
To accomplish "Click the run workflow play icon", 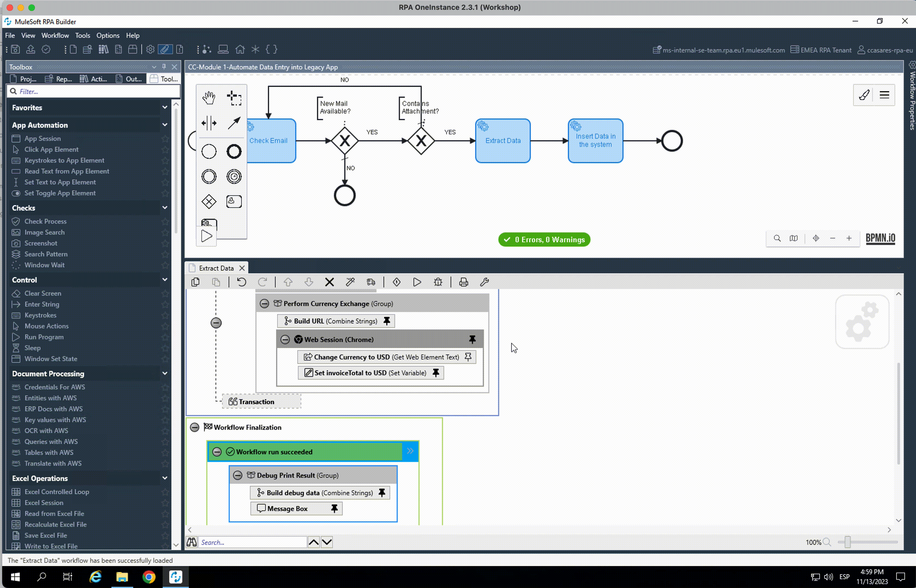I will [x=417, y=282].
